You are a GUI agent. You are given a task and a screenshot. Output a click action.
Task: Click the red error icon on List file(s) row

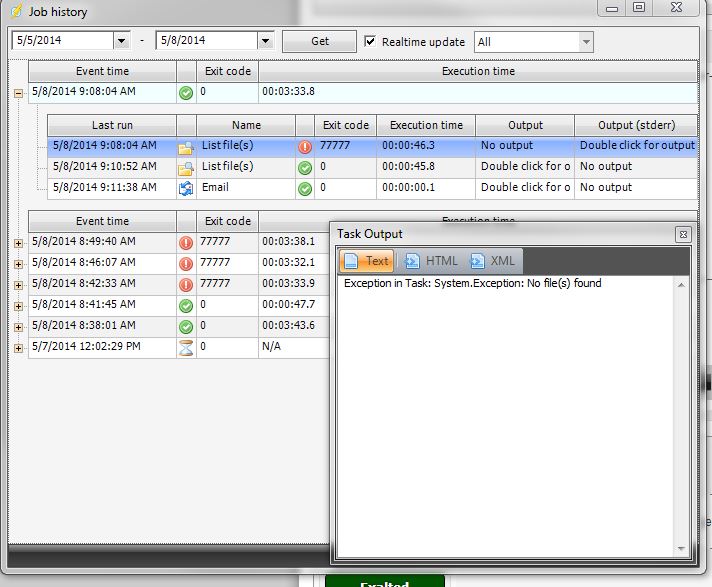tap(305, 146)
